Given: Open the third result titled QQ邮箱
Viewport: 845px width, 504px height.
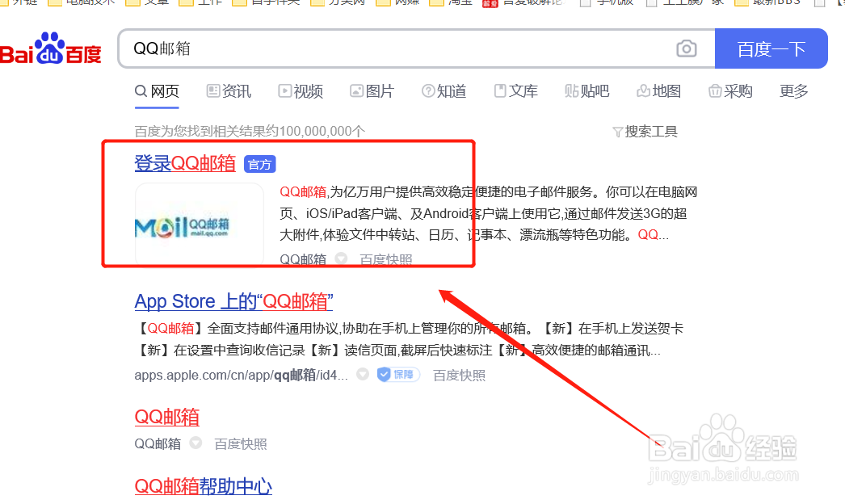Looking at the screenshot, I should [x=167, y=418].
